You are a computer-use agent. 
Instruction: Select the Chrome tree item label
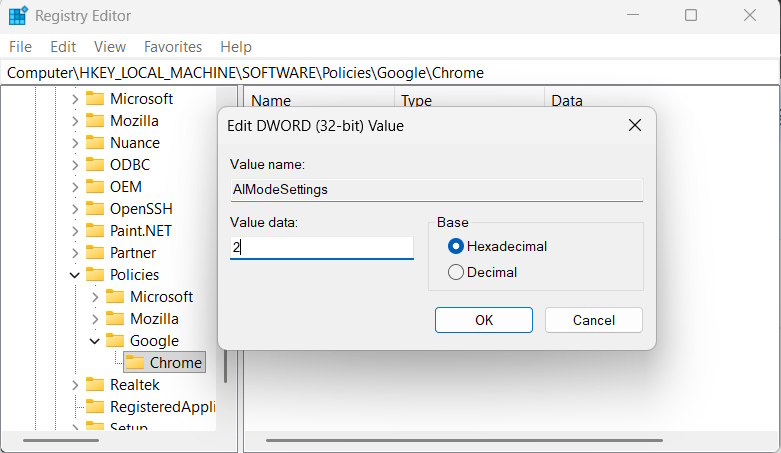(x=176, y=362)
